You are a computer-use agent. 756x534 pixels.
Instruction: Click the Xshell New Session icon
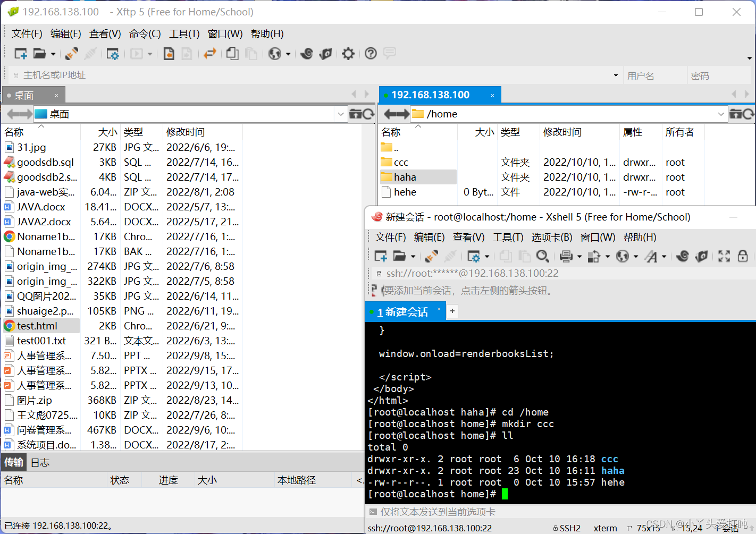point(381,257)
